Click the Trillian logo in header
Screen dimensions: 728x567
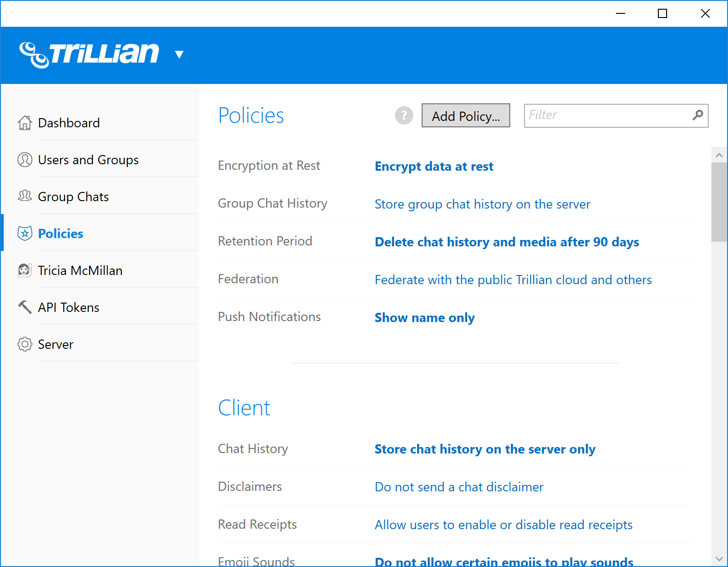click(89, 54)
